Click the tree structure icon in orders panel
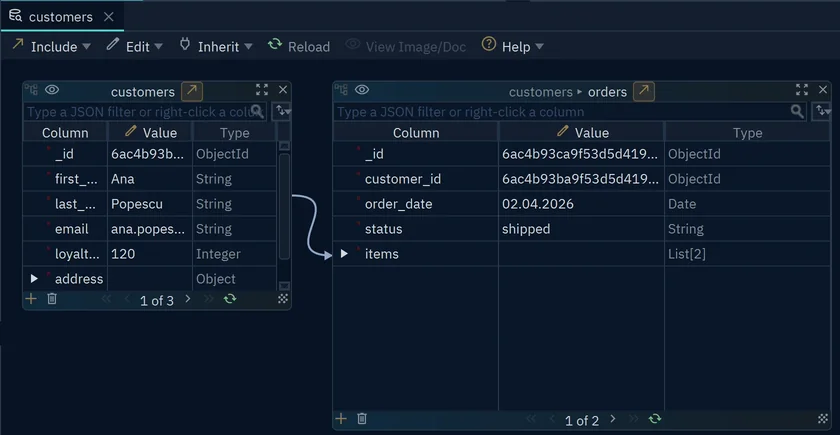840x435 pixels. tap(342, 90)
